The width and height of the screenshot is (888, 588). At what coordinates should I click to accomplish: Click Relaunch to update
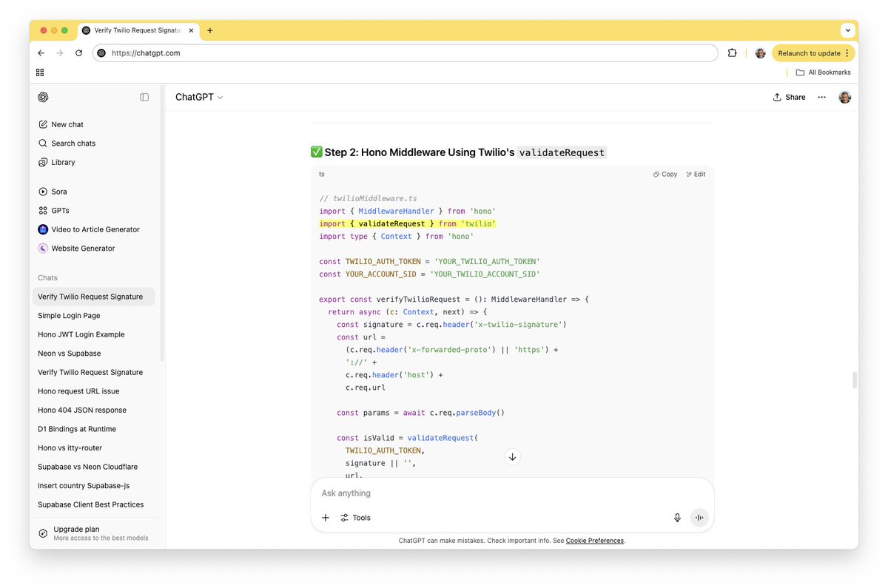813,53
